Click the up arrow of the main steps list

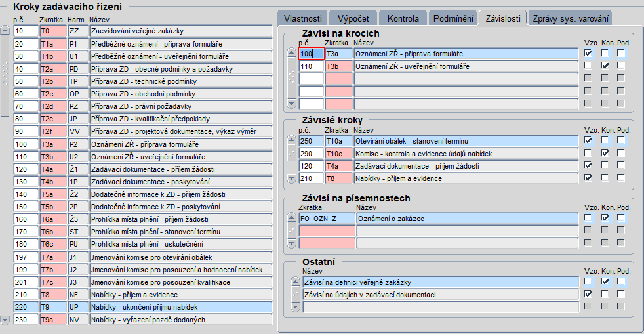[x=5, y=31]
